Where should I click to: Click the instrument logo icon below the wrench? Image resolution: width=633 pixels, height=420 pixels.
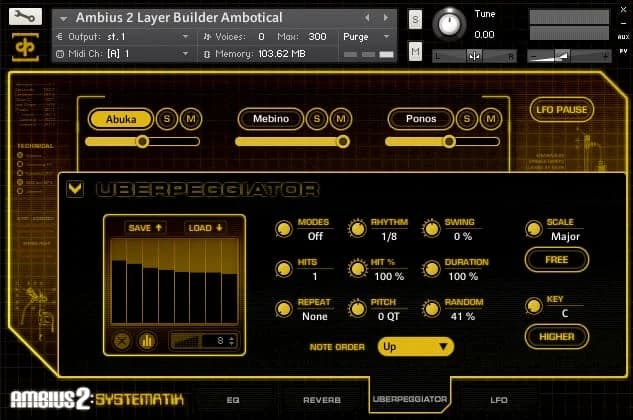(24, 47)
